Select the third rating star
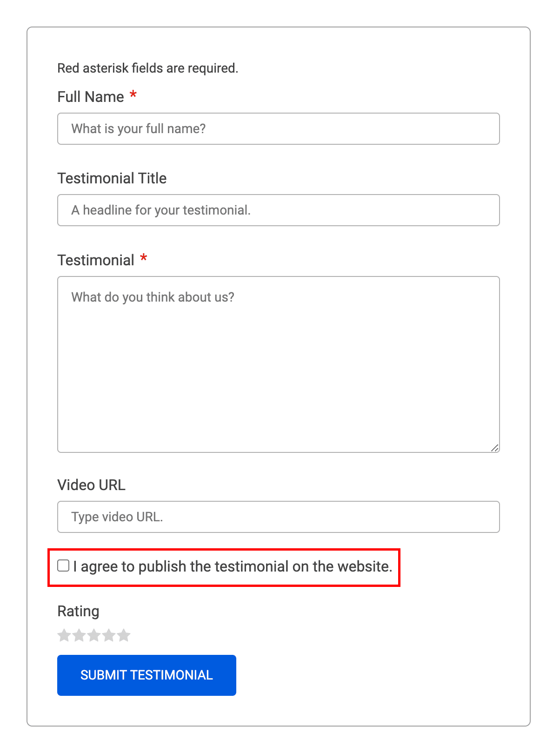 (94, 635)
